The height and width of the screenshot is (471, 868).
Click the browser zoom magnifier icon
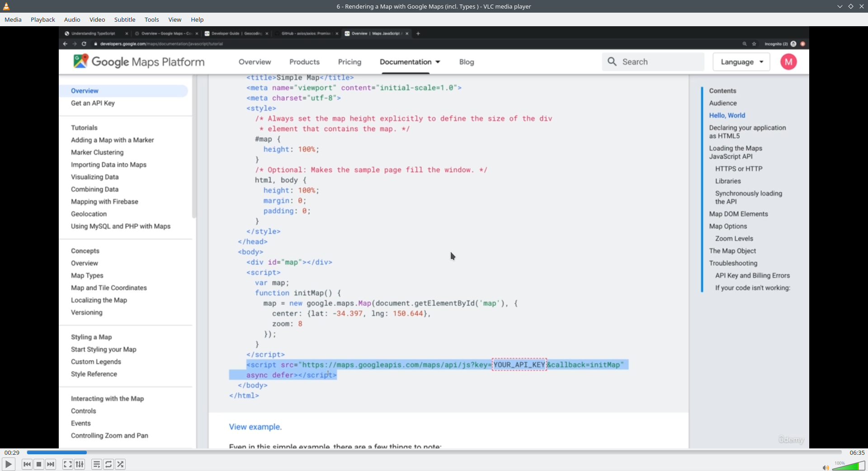tap(745, 44)
